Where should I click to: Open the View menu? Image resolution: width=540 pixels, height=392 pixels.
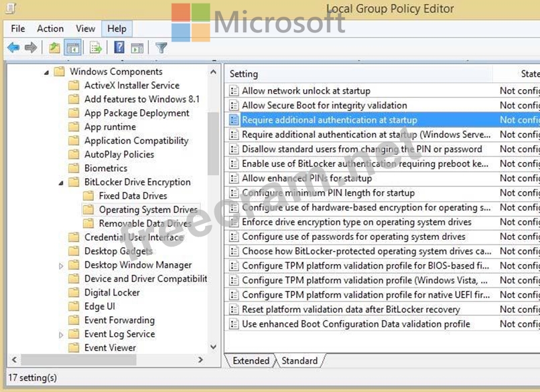(x=85, y=29)
